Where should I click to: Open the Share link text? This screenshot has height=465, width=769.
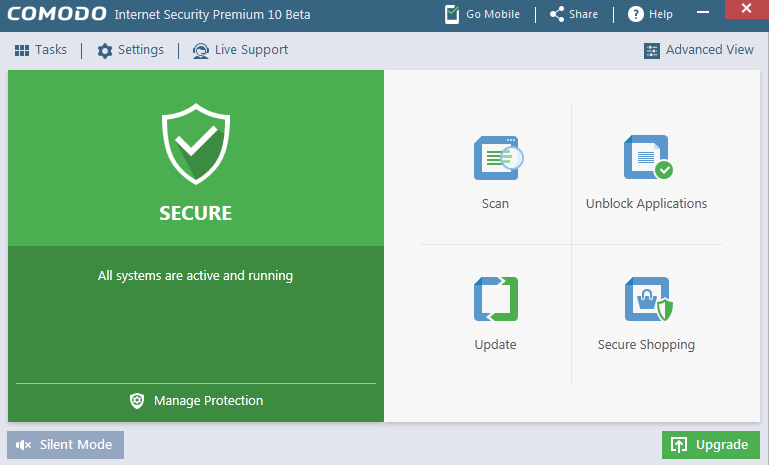coord(583,14)
